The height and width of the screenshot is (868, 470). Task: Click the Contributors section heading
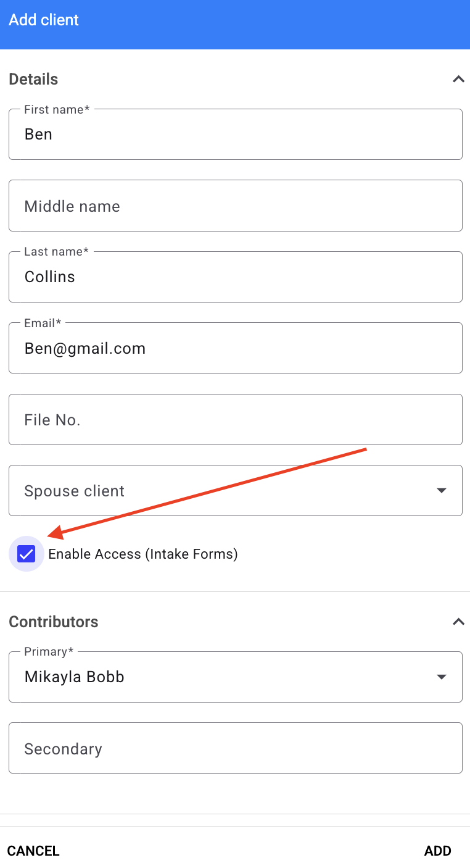click(54, 622)
